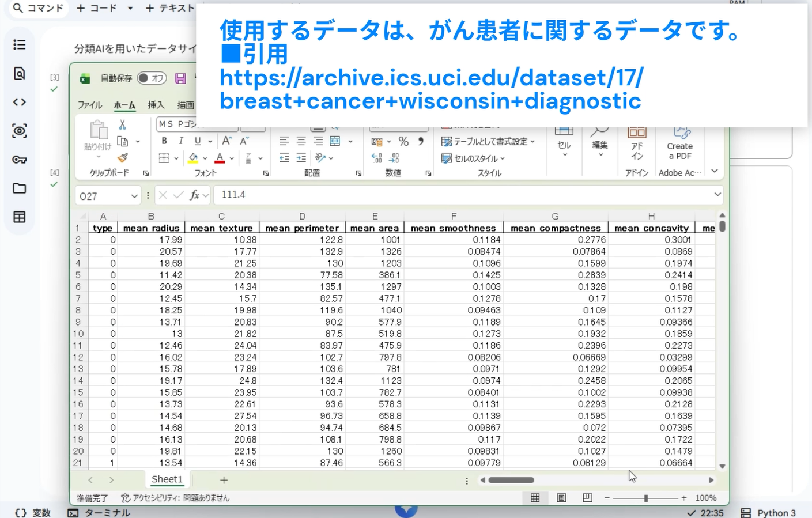Click the comma style icon
This screenshot has height=518, width=812.
[x=421, y=141]
